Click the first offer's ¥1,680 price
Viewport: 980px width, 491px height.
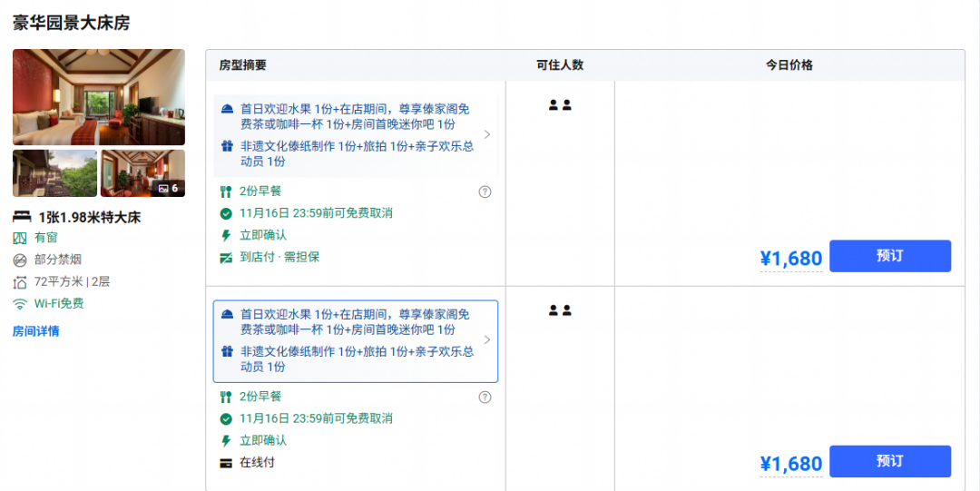coord(791,259)
